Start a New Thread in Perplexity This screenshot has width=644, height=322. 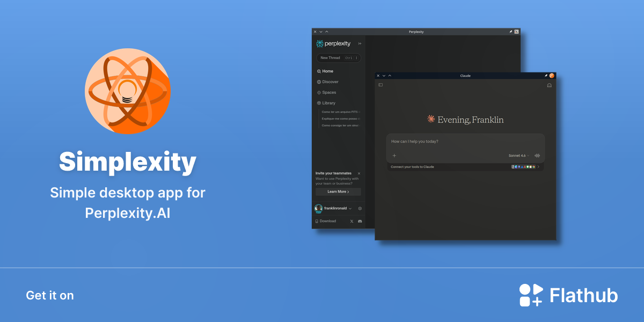[x=338, y=58]
